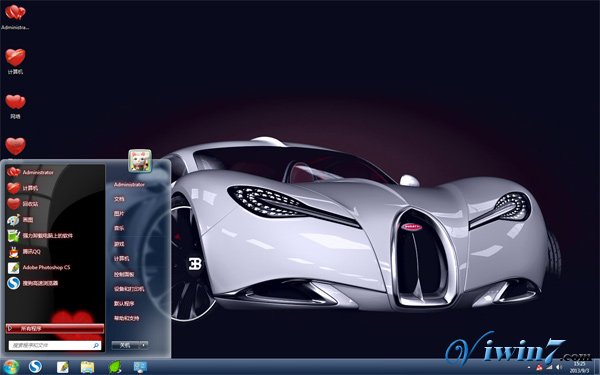Viewport: 600px width, 375px height.
Task: Click the network signal tray icon
Action: [549, 368]
